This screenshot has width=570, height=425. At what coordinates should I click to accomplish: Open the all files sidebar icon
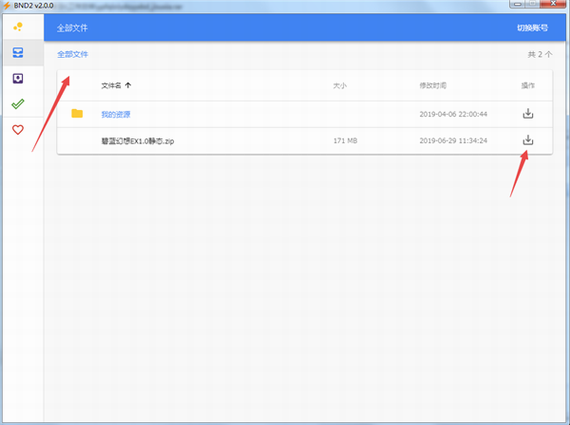click(x=18, y=53)
